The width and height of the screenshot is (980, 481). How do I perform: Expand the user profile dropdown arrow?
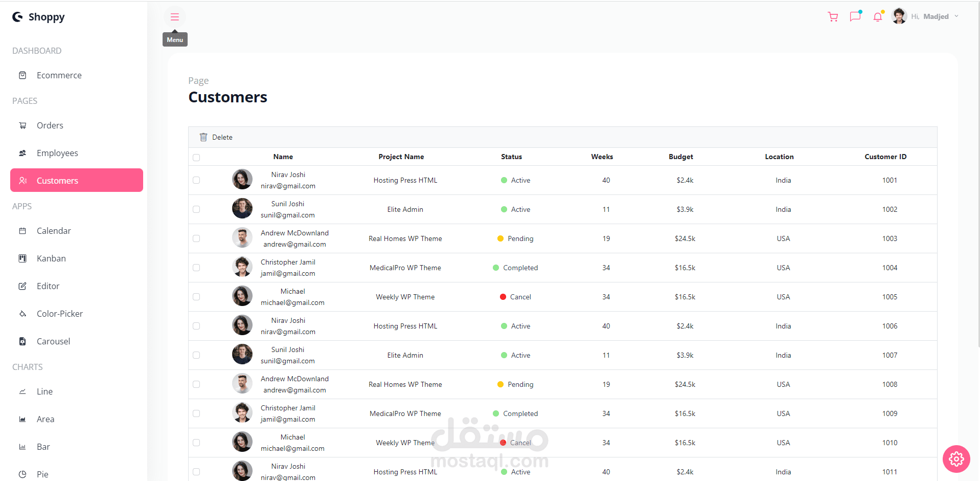tap(956, 16)
